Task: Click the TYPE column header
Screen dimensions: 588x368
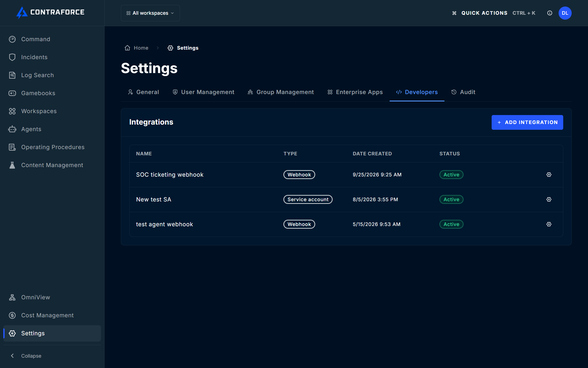Action: click(290, 154)
